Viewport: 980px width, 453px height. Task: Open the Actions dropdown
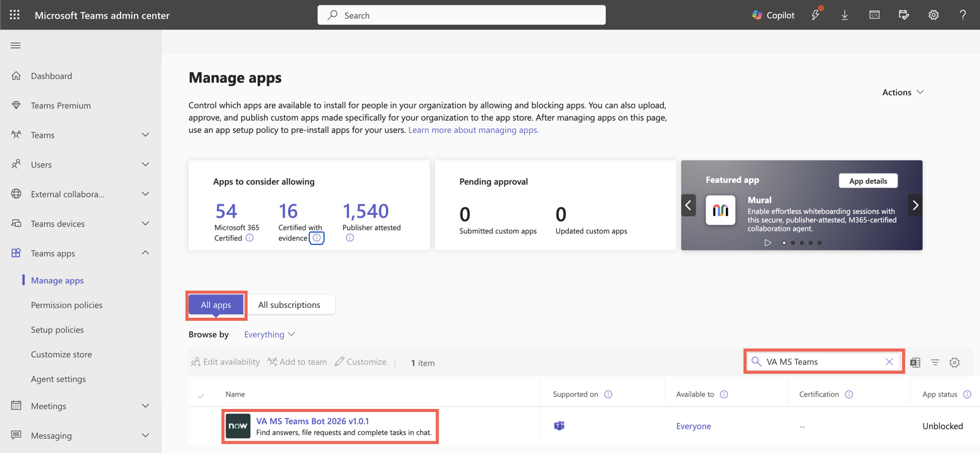(x=903, y=92)
